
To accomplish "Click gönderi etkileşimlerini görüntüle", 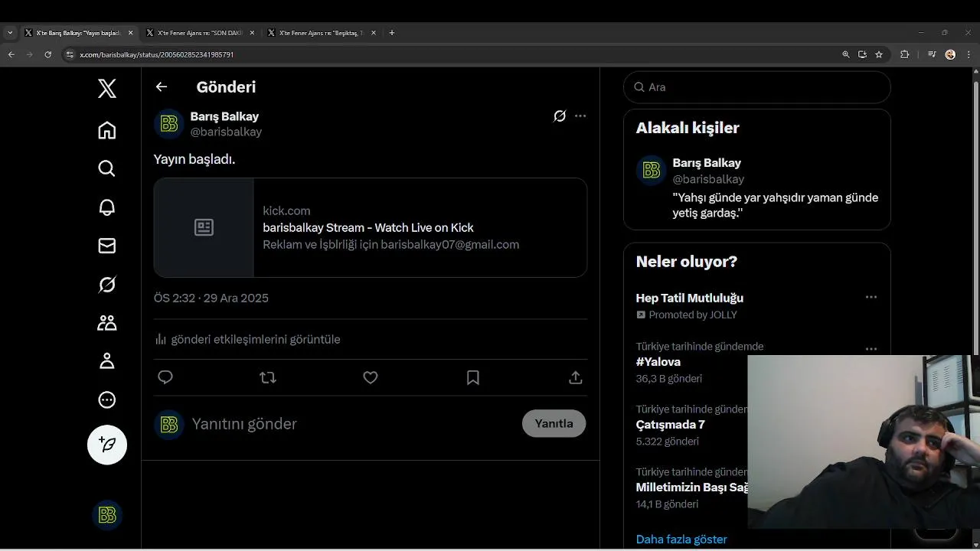I will tap(256, 339).
